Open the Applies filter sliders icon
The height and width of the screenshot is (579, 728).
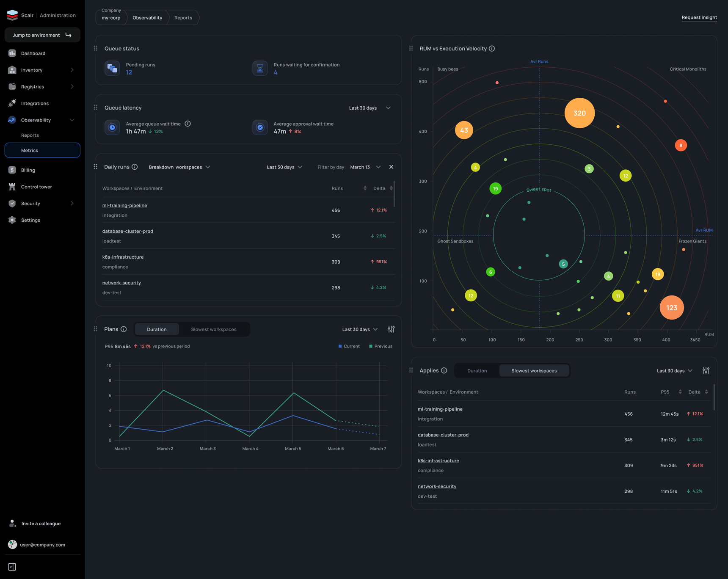pos(706,370)
